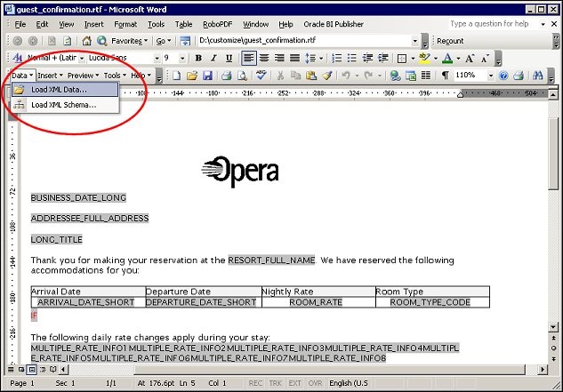Click the Underline formatting button

tap(228, 58)
